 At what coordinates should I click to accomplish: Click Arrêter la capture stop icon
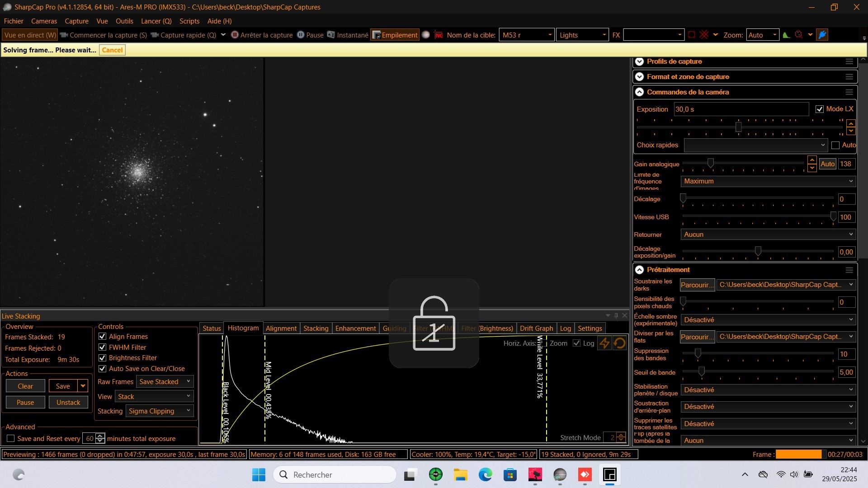coord(235,35)
